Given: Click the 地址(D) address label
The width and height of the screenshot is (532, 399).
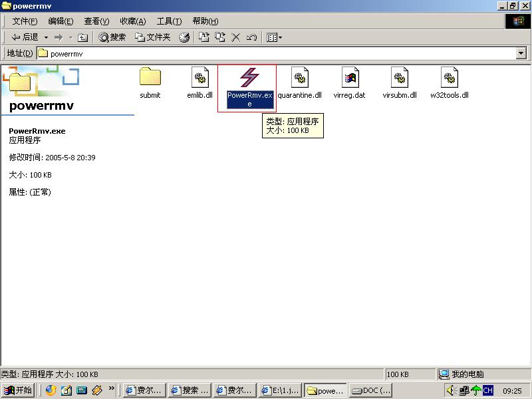Looking at the screenshot, I should click(20, 53).
